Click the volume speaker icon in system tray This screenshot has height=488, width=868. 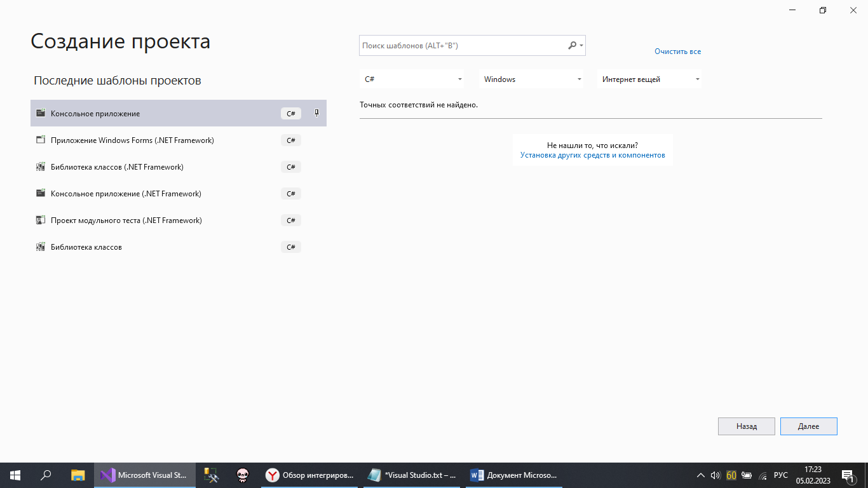715,475
